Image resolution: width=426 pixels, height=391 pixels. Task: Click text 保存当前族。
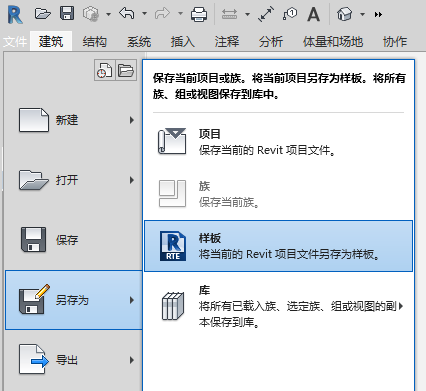(229, 202)
